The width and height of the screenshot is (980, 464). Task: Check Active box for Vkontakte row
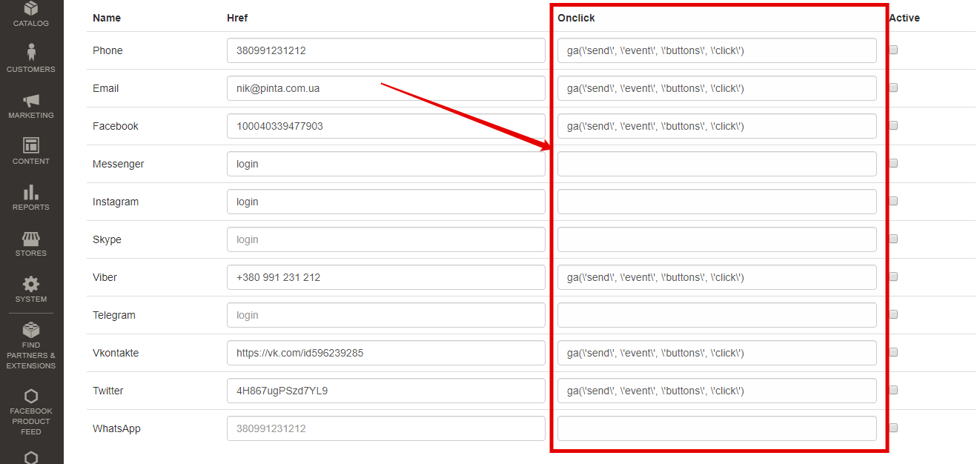(893, 352)
